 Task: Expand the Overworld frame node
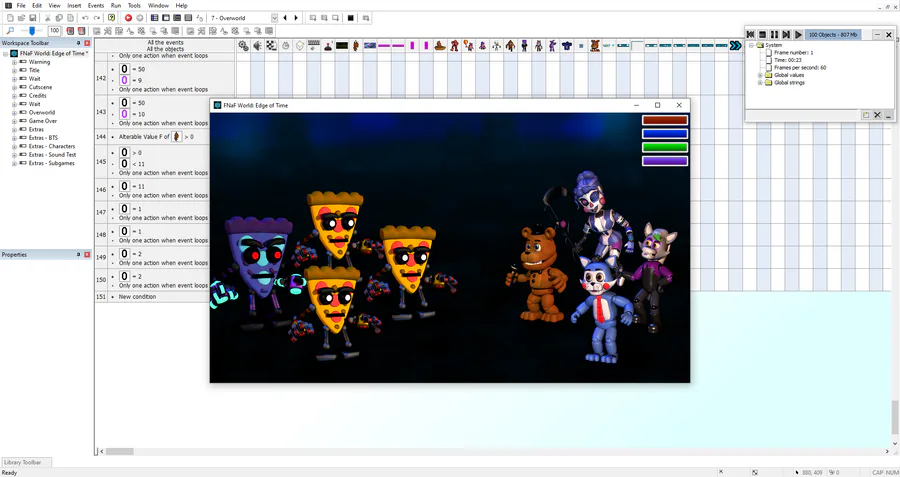pyautogui.click(x=14, y=113)
